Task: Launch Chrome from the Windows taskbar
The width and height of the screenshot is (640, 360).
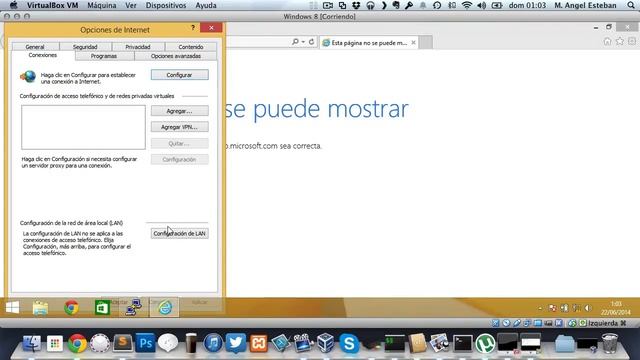Action: click(71, 308)
